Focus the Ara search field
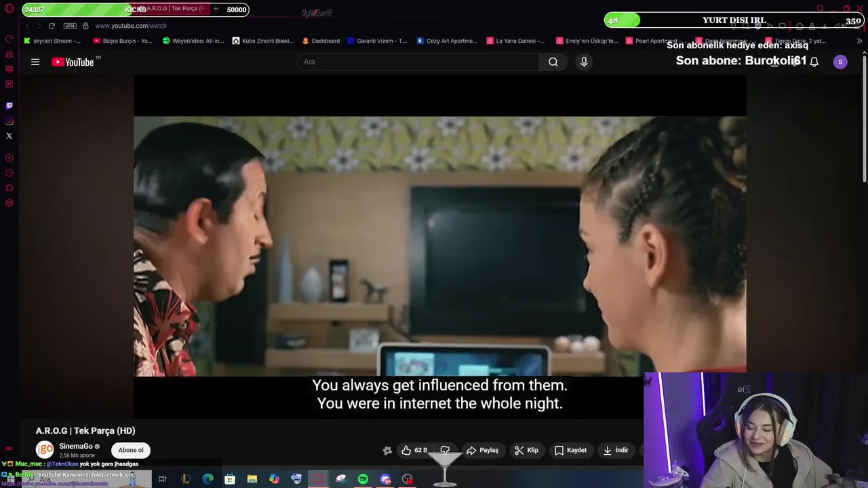The image size is (868, 488). click(x=418, y=62)
